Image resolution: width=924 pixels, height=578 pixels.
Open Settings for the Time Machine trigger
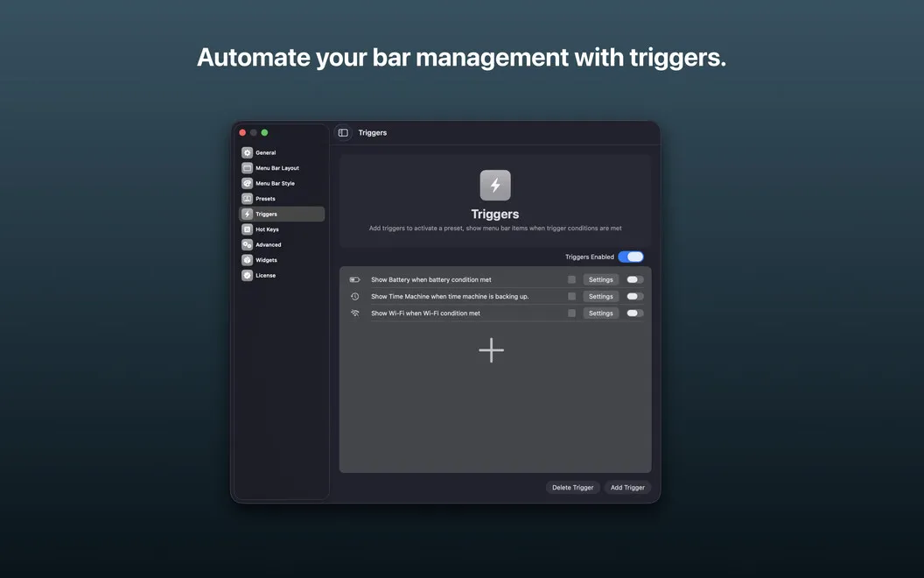click(600, 297)
